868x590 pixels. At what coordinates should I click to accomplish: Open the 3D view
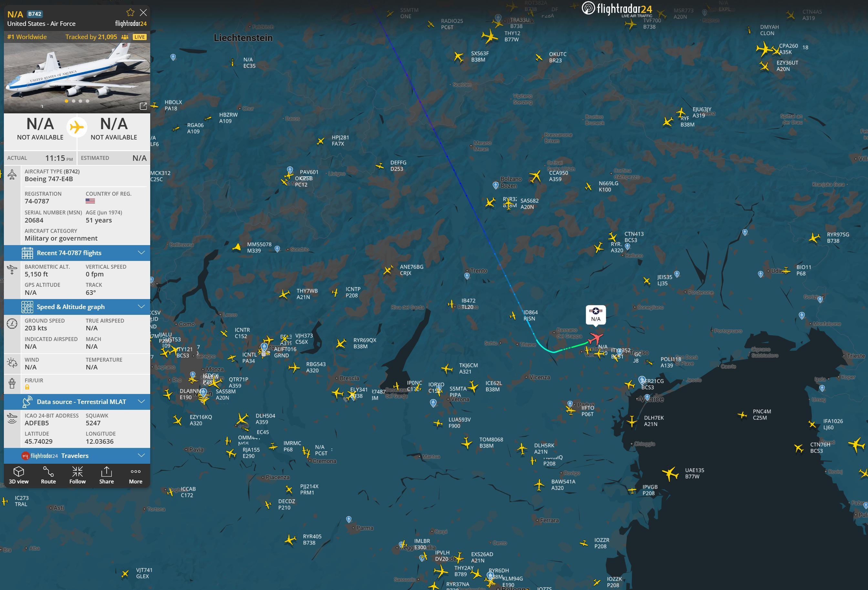point(19,475)
